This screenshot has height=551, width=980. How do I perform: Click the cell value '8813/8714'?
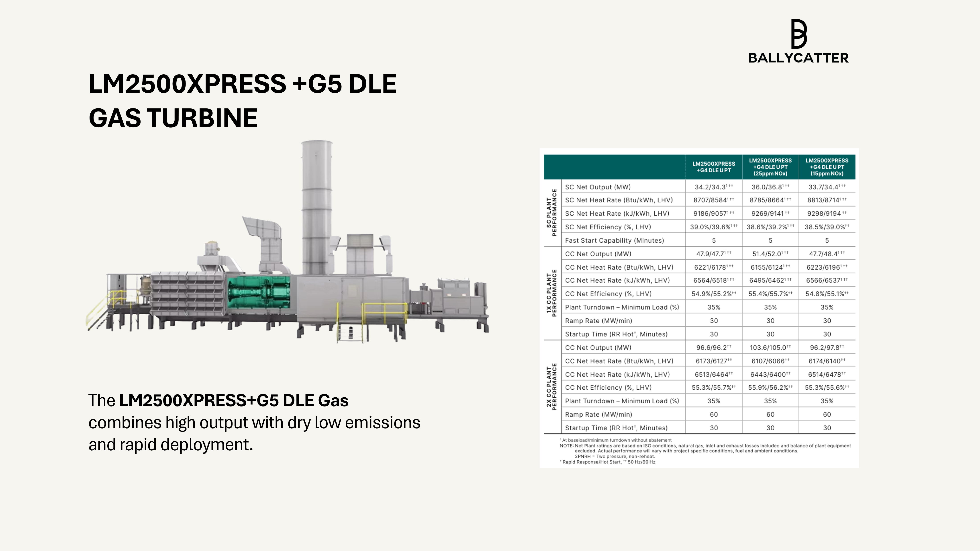coord(827,200)
